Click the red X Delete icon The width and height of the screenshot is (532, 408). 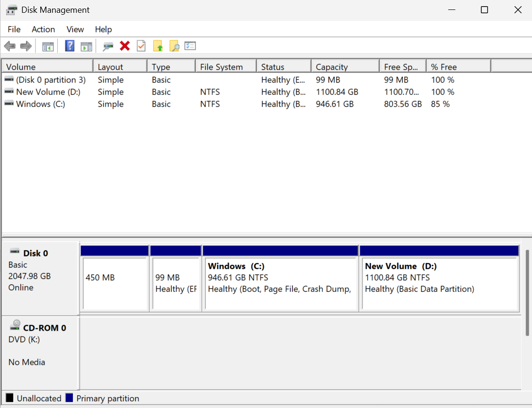[x=125, y=45]
